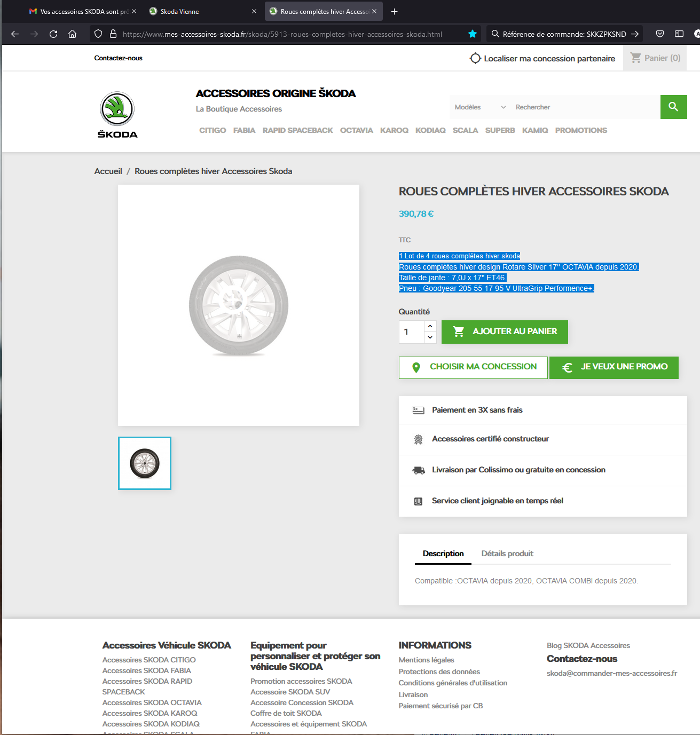
Task: Click the shopping cart Panier icon
Action: coord(636,58)
